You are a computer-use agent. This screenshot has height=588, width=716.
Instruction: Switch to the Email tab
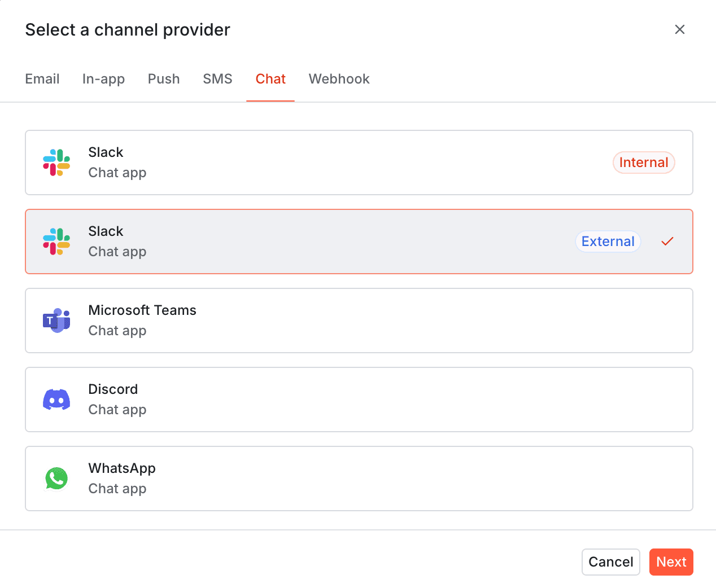pos(42,79)
